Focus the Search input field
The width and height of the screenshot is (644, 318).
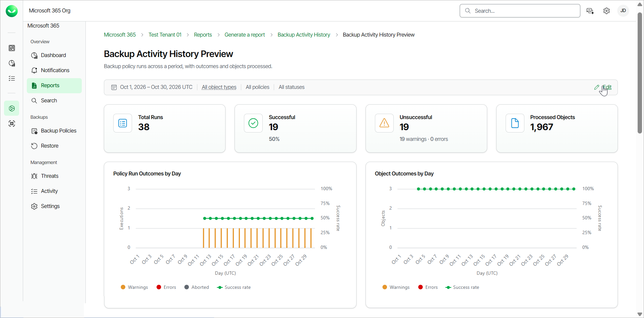520,11
